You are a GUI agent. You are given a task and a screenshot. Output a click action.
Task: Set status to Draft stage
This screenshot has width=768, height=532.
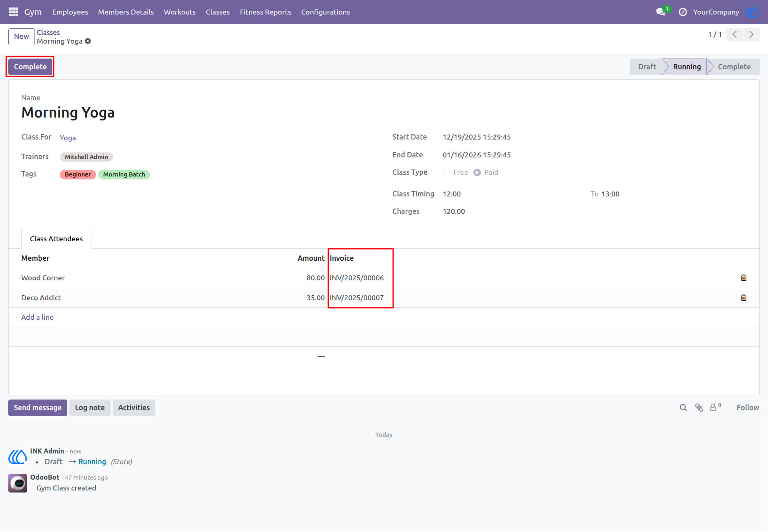(x=647, y=67)
